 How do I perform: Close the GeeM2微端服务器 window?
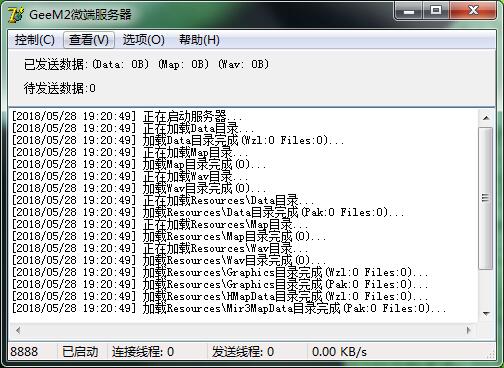(x=473, y=11)
